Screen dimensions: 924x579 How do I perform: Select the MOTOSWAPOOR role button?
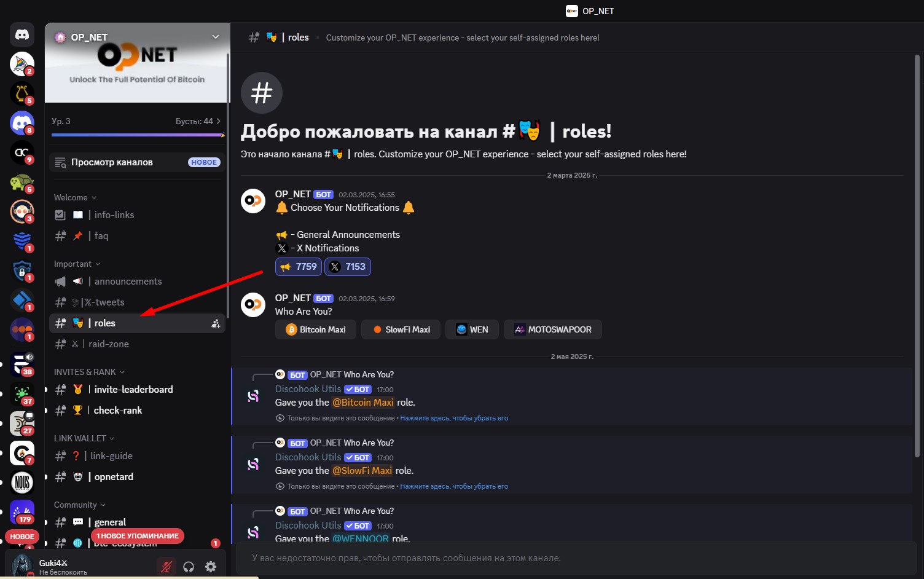coord(553,329)
